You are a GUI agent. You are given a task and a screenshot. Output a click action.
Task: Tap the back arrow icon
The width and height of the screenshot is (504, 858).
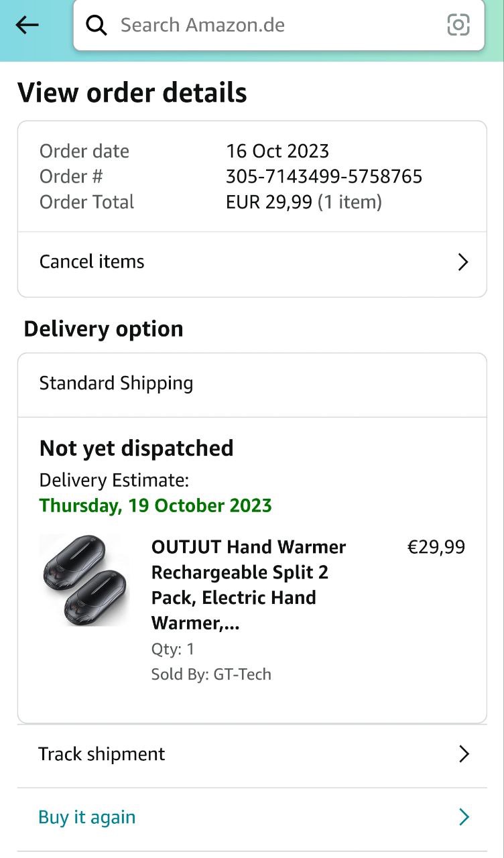(27, 25)
